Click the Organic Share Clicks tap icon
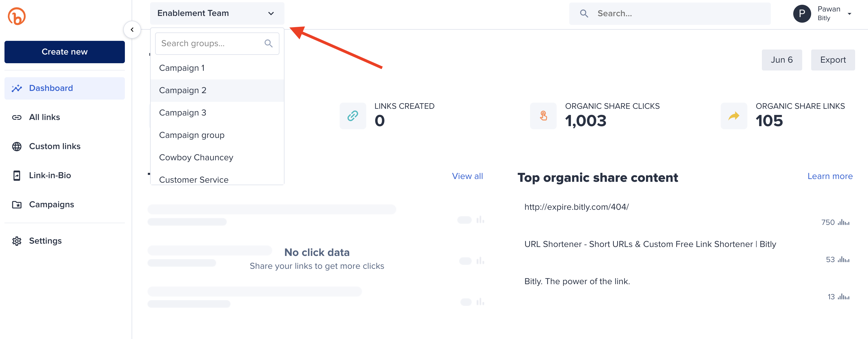Screen dimensions: 868x339 [543, 116]
